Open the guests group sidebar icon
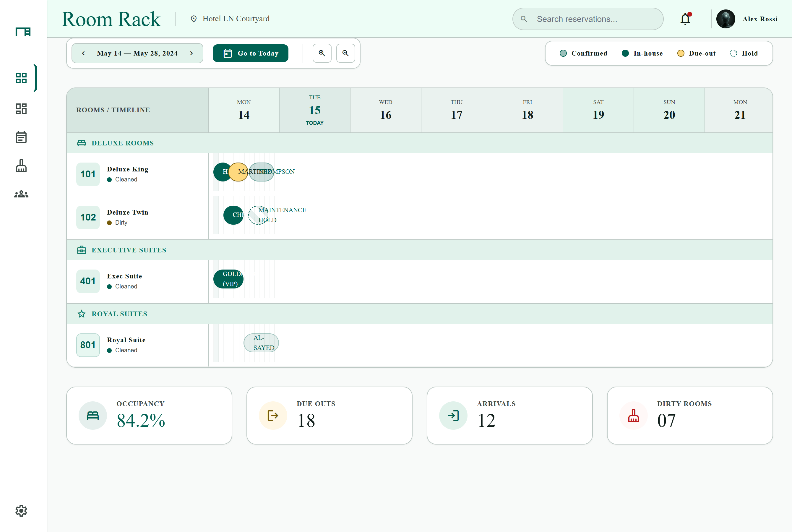The image size is (792, 532). click(21, 194)
